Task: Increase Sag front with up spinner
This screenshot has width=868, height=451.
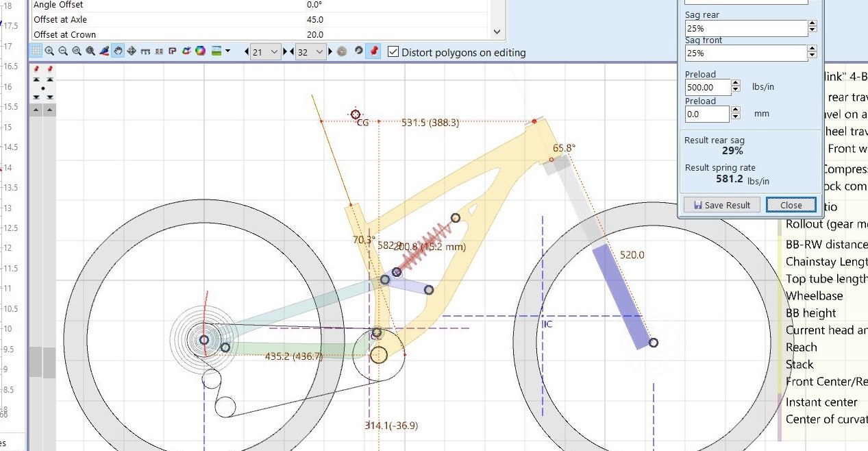Action: (x=812, y=49)
